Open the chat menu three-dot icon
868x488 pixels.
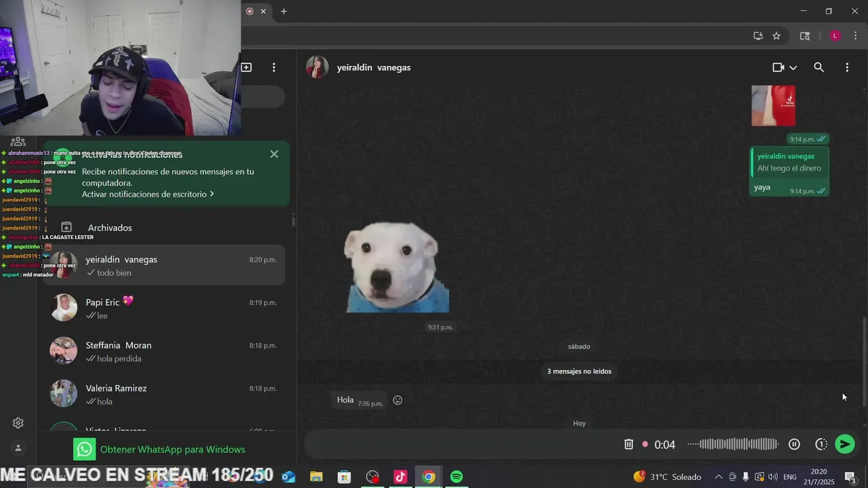click(x=847, y=68)
